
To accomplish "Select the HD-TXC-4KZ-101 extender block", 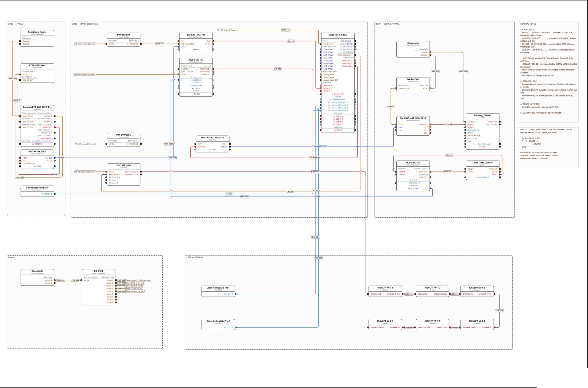I will 37,159.
